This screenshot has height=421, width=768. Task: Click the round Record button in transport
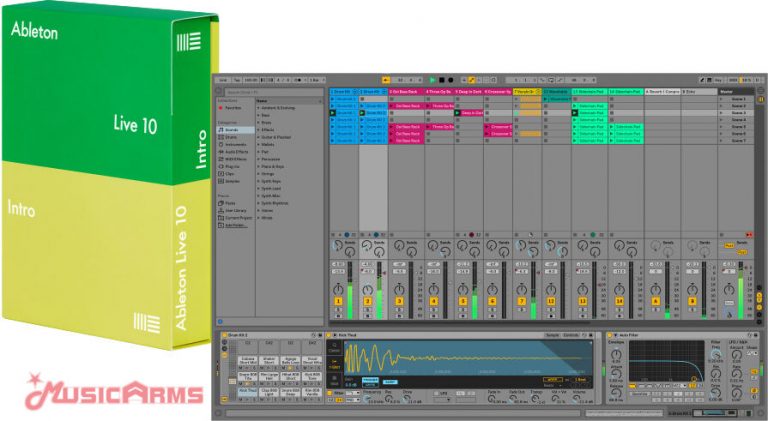pyautogui.click(x=451, y=79)
